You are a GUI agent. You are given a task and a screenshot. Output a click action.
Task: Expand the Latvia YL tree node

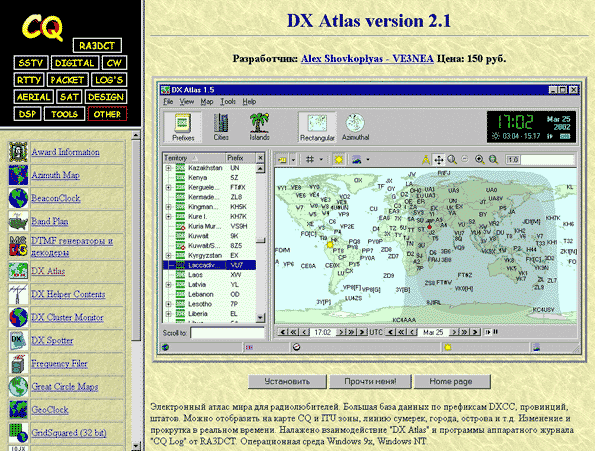point(168,284)
